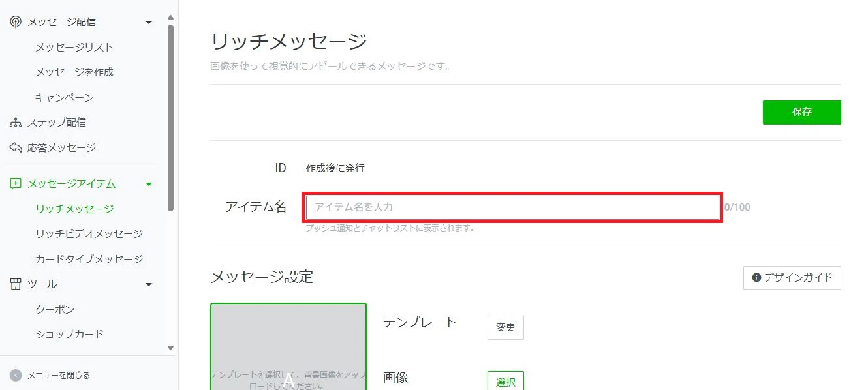Open メッセージを作成 in sidebar
The height and width of the screenshot is (390, 868).
tap(74, 72)
